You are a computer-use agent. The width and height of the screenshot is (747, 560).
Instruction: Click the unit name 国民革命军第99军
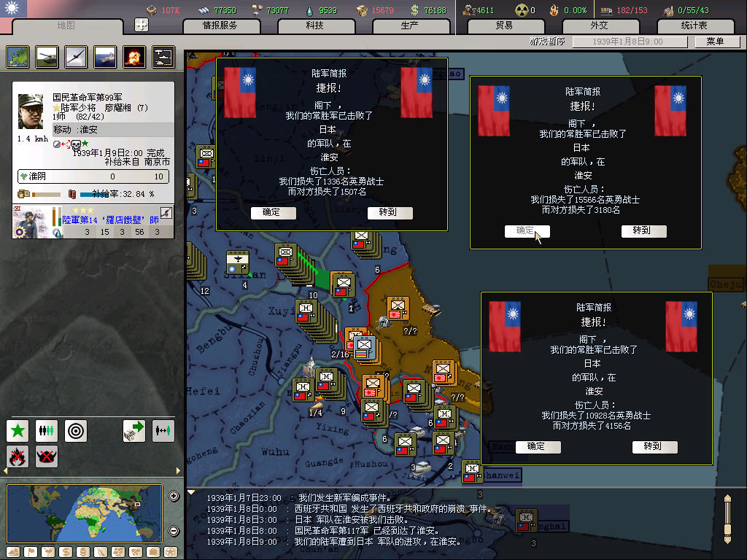click(x=88, y=97)
